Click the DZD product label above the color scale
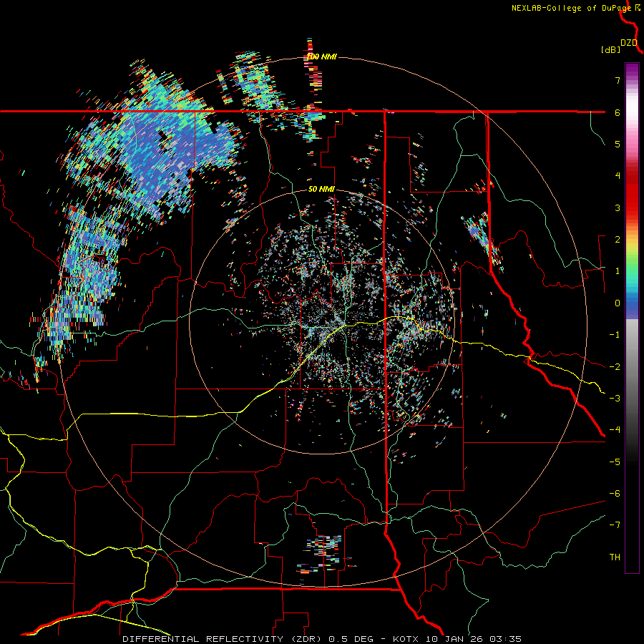 click(x=629, y=43)
